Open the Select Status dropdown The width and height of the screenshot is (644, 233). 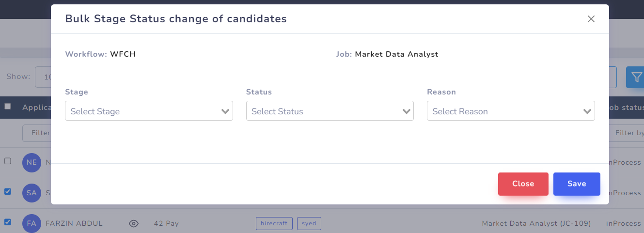pos(330,111)
